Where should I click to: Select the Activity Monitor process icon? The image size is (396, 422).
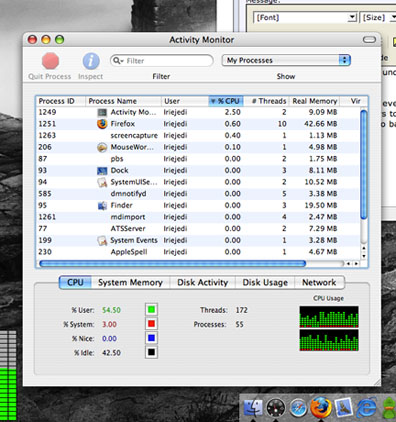click(x=102, y=112)
